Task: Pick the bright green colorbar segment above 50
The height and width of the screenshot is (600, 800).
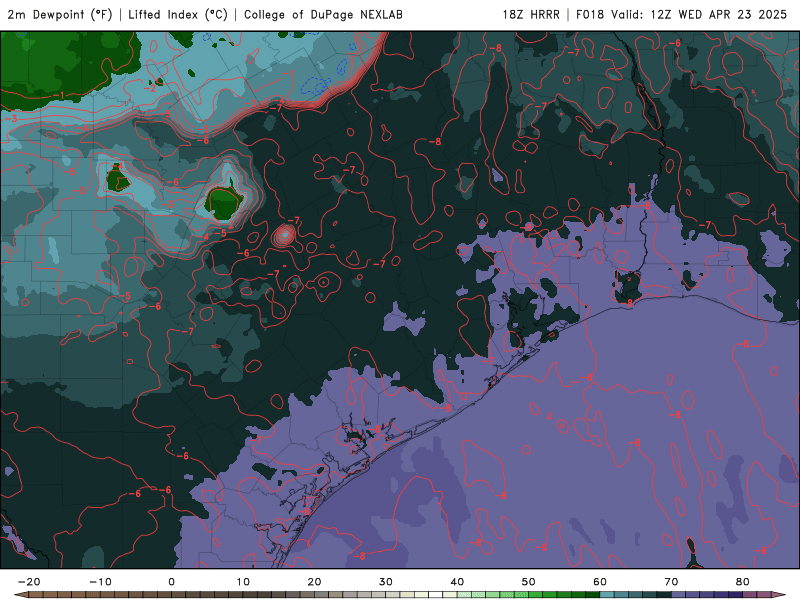Action: click(x=536, y=595)
